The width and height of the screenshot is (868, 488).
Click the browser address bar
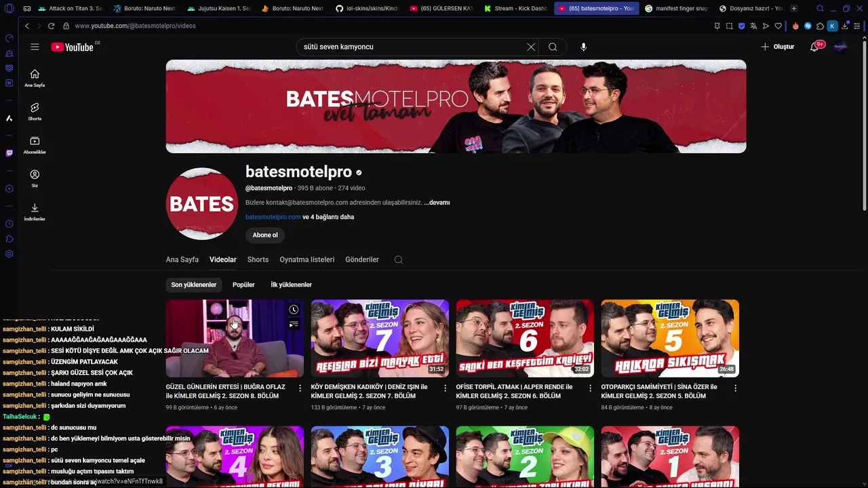point(387,26)
